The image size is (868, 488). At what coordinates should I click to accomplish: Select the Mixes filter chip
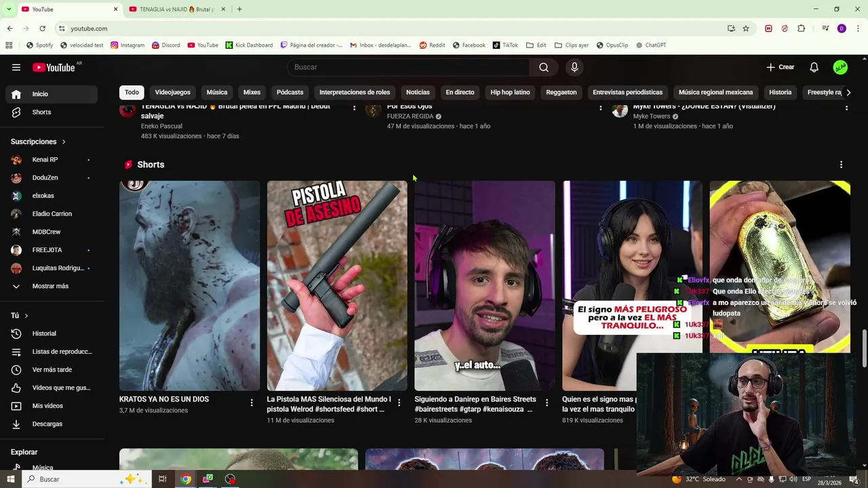[252, 92]
